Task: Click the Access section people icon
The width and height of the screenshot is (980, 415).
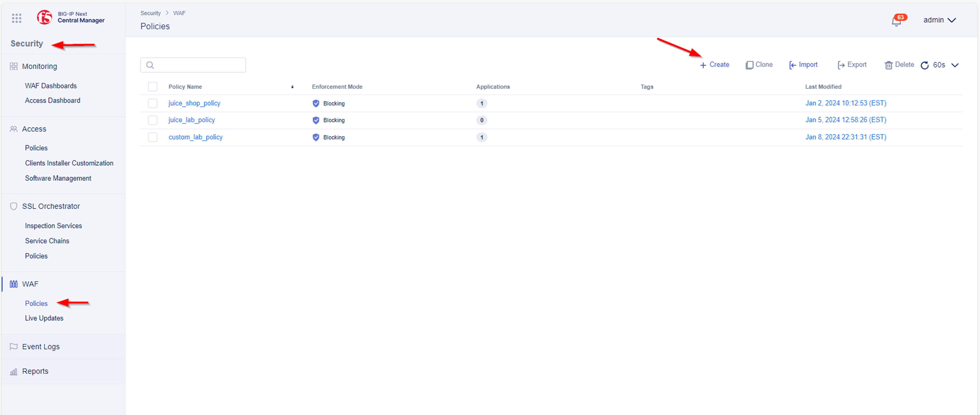Action: click(x=14, y=129)
